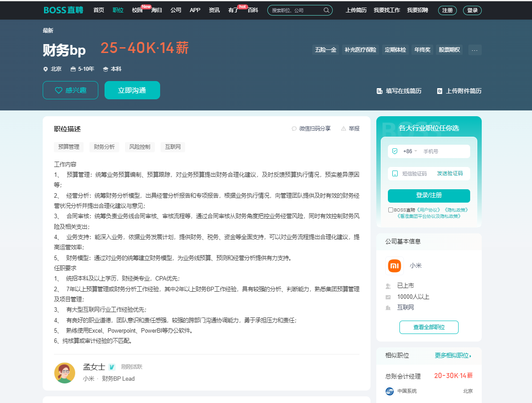
Task: Click 发送验证码 link
Action: point(450,174)
